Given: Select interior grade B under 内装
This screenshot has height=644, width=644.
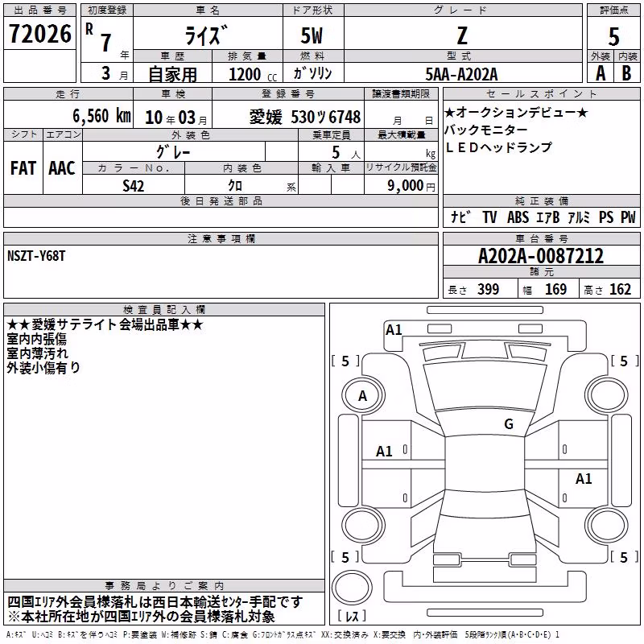Looking at the screenshot, I should (626, 73).
